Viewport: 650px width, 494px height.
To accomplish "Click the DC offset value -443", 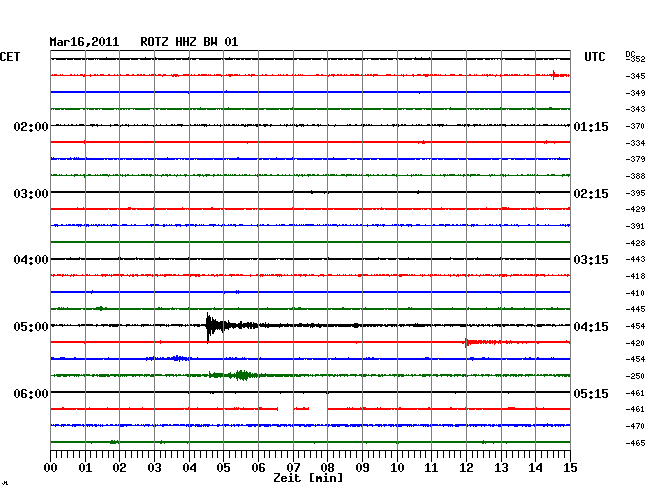I will (x=635, y=259).
